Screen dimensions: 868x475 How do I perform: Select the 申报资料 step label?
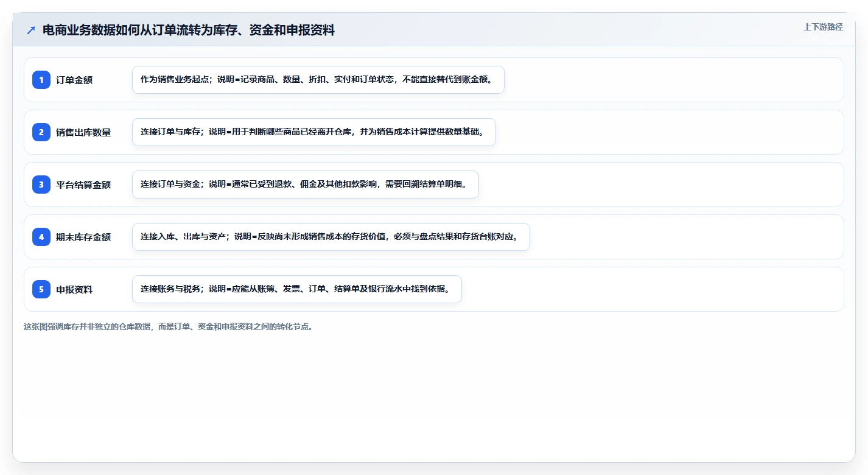[74, 289]
